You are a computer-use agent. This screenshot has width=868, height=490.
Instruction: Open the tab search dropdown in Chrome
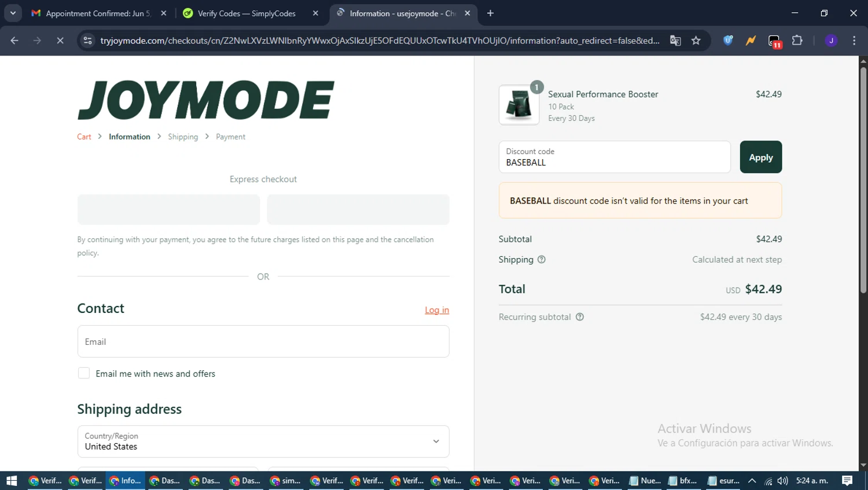click(13, 13)
